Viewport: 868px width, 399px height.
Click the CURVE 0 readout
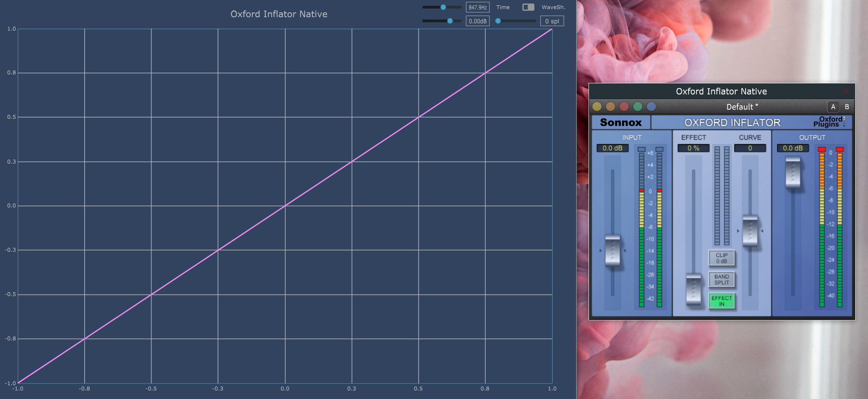coord(750,148)
